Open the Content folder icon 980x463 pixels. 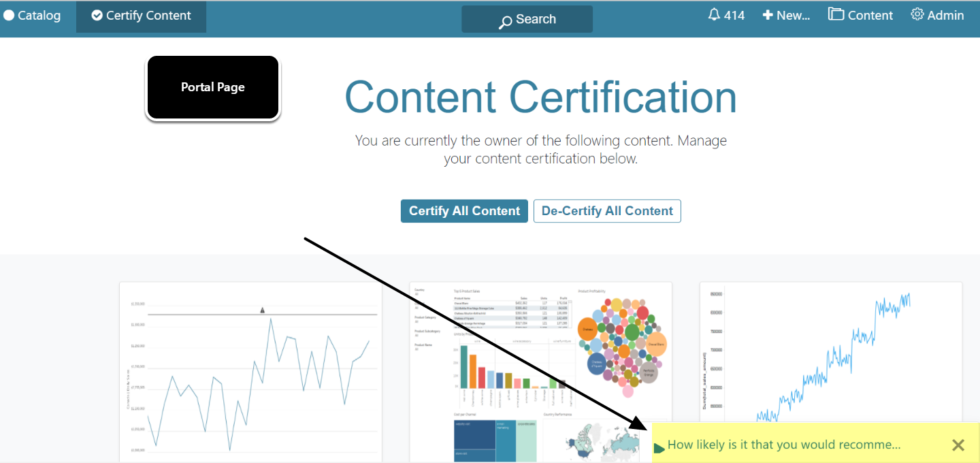tap(836, 14)
